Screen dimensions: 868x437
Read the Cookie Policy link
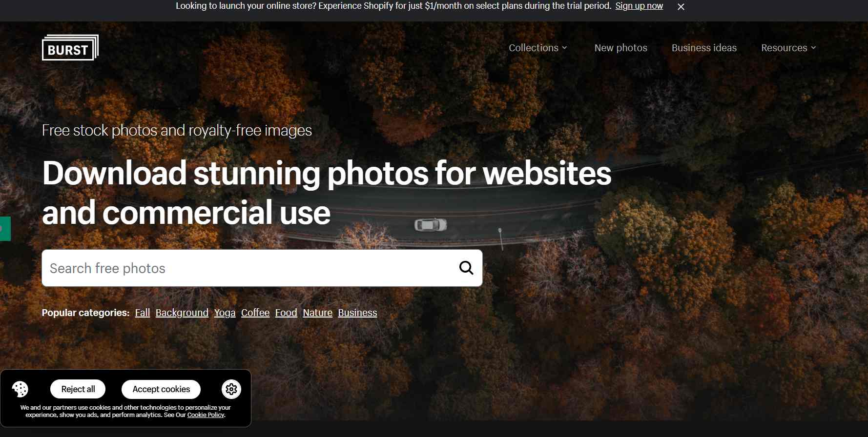206,415
